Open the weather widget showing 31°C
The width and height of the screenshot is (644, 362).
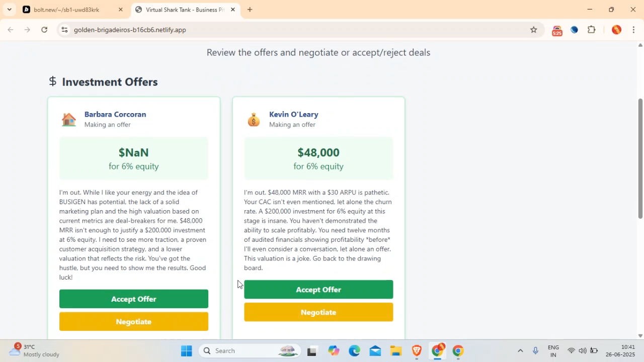click(x=35, y=350)
